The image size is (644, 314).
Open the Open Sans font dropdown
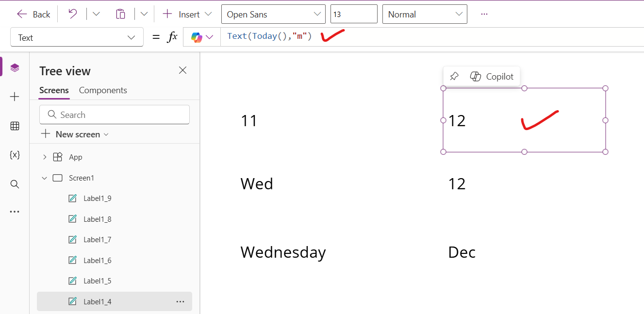273,14
